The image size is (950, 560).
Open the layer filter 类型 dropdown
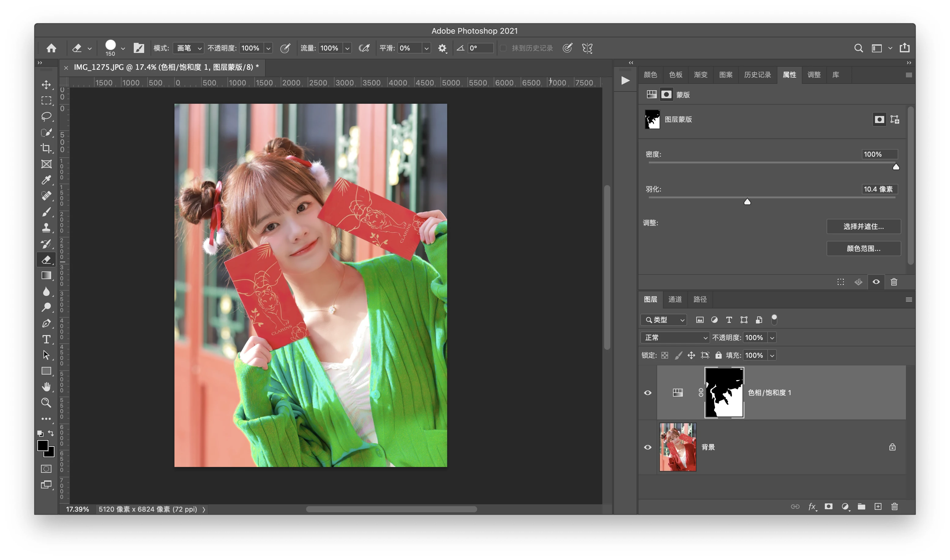tap(664, 320)
